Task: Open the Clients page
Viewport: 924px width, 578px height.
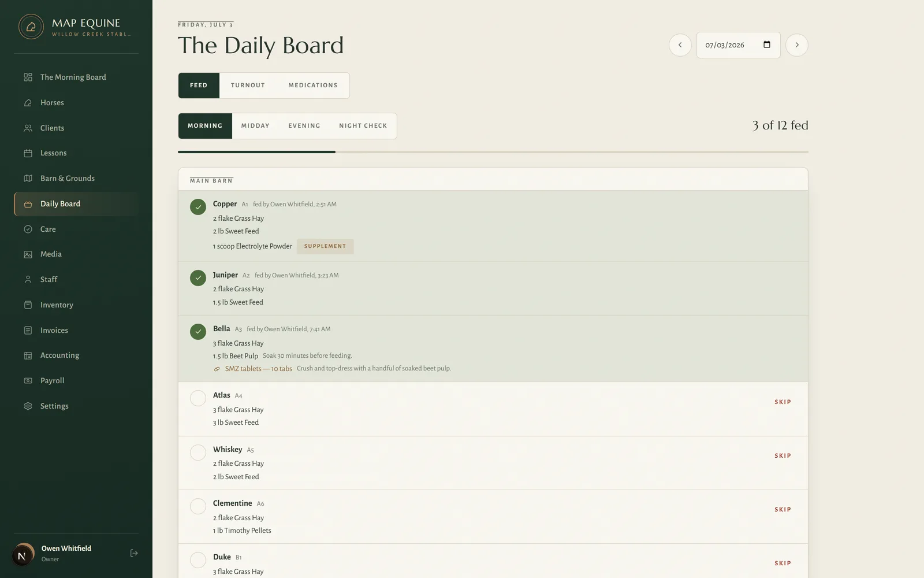Action: tap(76, 128)
